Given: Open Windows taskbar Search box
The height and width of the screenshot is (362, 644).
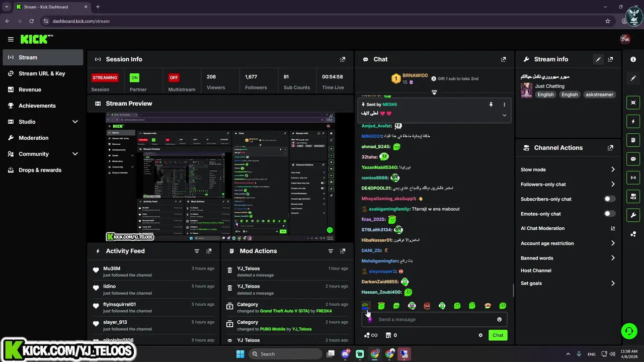Looking at the screenshot, I should (x=285, y=354).
